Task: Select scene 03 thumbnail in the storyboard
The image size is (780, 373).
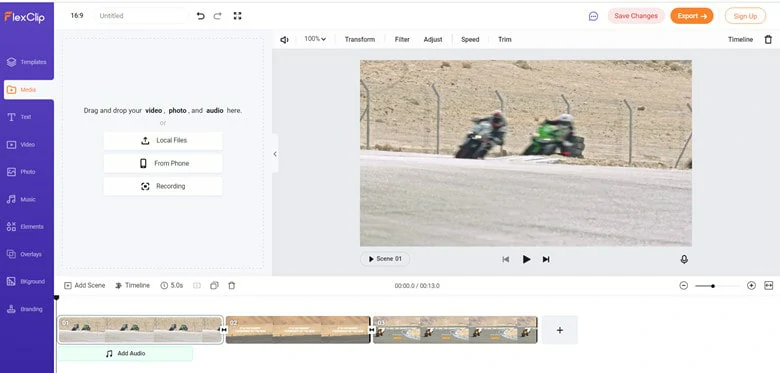Action: click(x=455, y=330)
